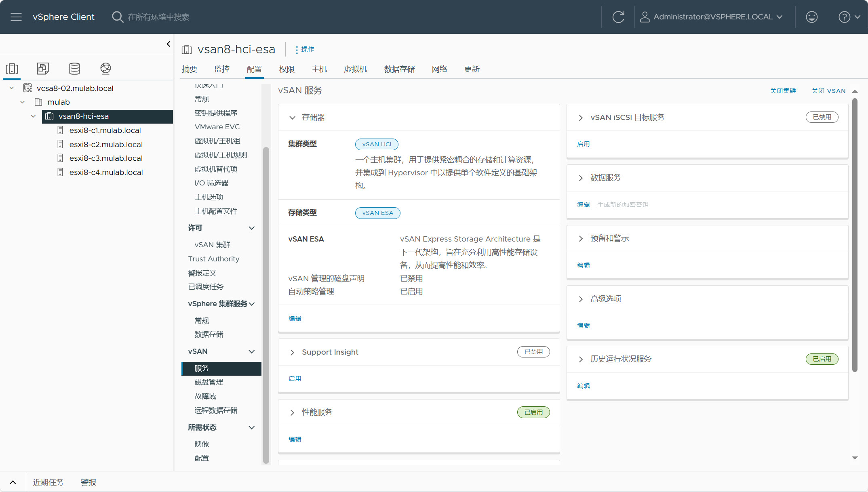Image resolution: width=868 pixels, height=492 pixels.
Task: Switch to Networking inventory view
Action: click(105, 69)
